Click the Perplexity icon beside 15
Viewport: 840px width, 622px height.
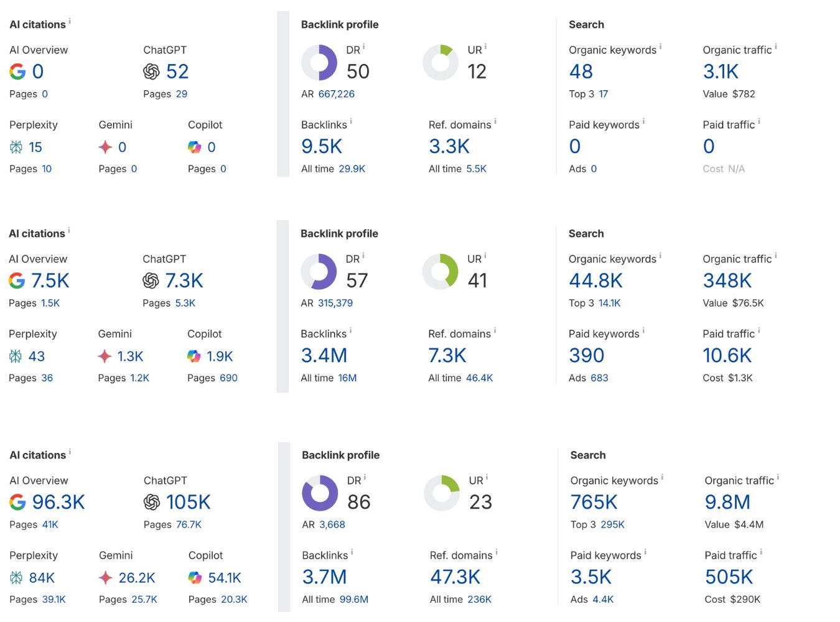tap(16, 147)
